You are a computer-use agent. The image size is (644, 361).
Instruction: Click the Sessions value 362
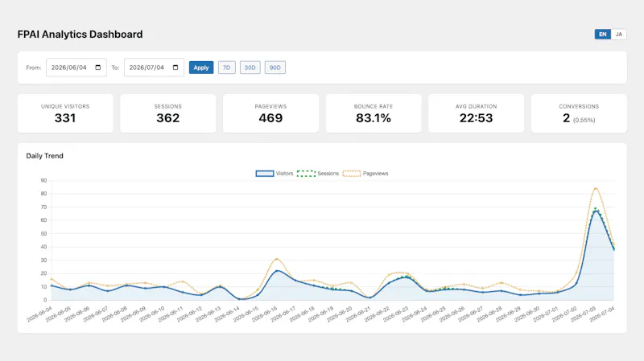(x=168, y=118)
